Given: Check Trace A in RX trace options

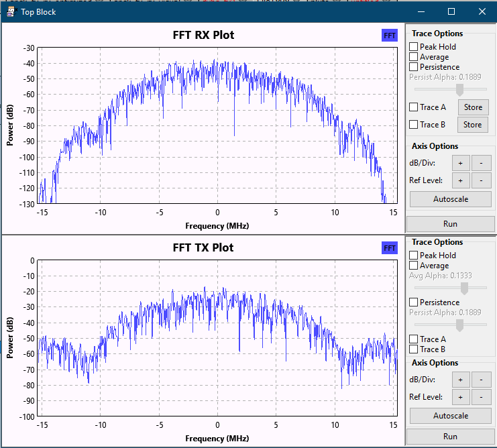Looking at the screenshot, I should (414, 107).
